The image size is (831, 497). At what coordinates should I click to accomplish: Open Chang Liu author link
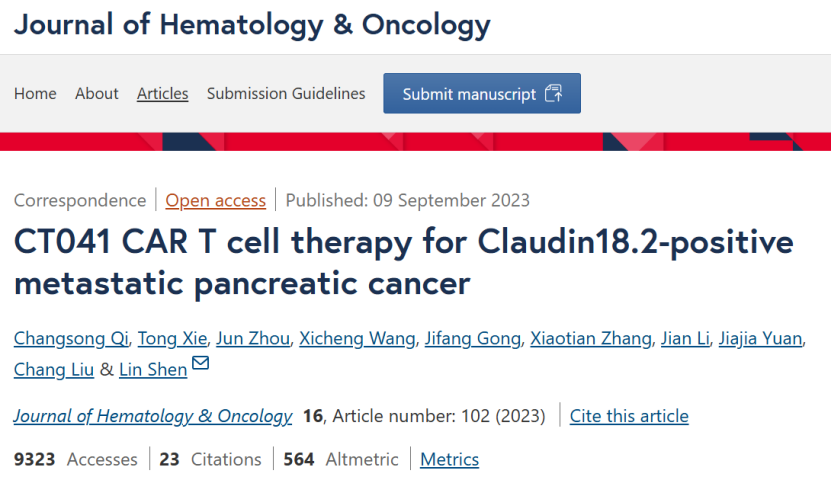coord(54,369)
